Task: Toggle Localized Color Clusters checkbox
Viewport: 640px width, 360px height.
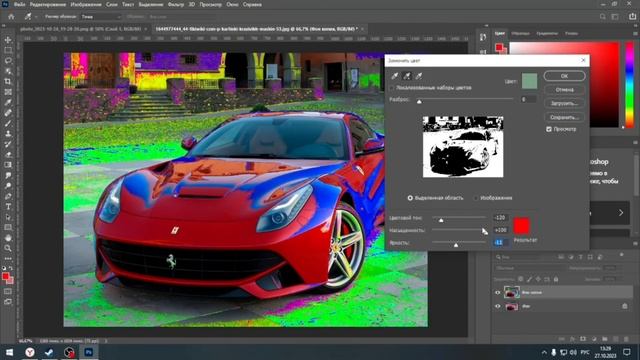Action: click(392, 88)
